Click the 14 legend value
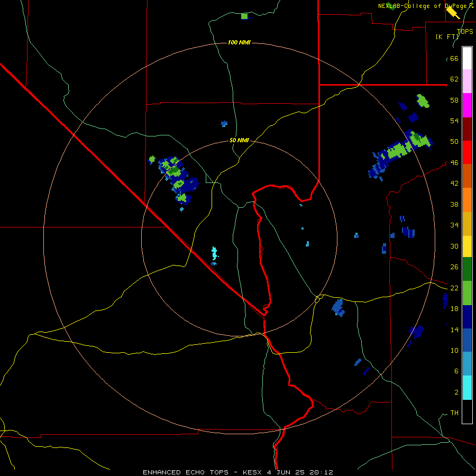The width and height of the screenshot is (476, 476). [454, 329]
